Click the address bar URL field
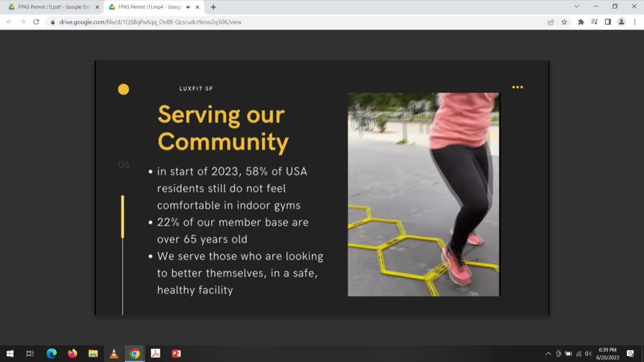644x362 pixels. (151, 22)
